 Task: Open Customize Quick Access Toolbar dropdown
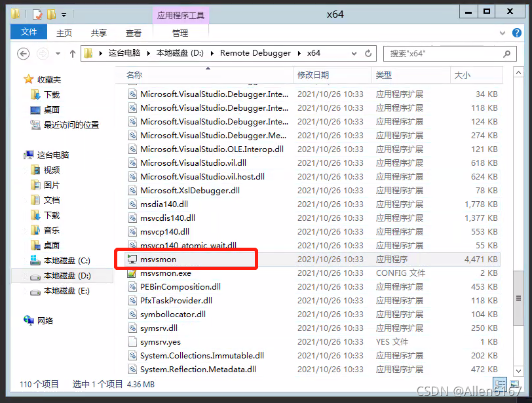pos(64,14)
